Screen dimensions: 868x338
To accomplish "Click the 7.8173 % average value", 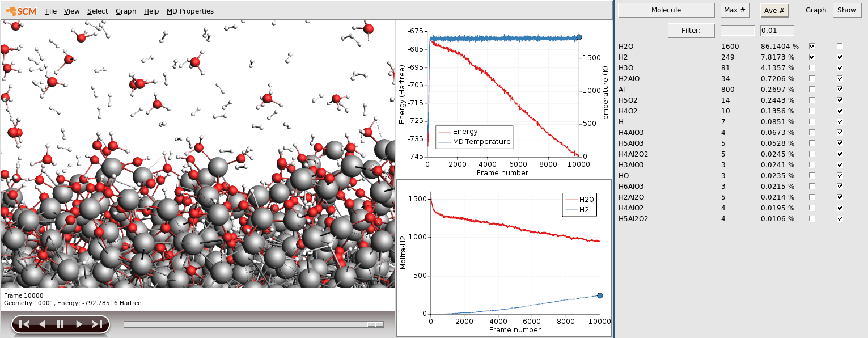I will [778, 57].
